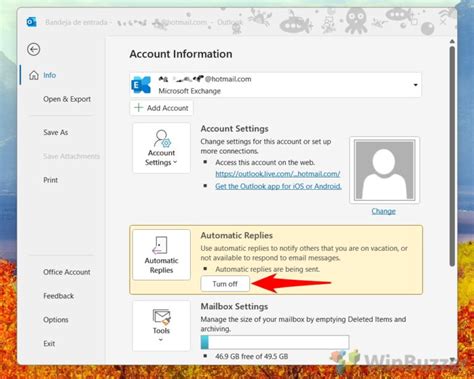Open Get the Outlook app link

point(278,186)
